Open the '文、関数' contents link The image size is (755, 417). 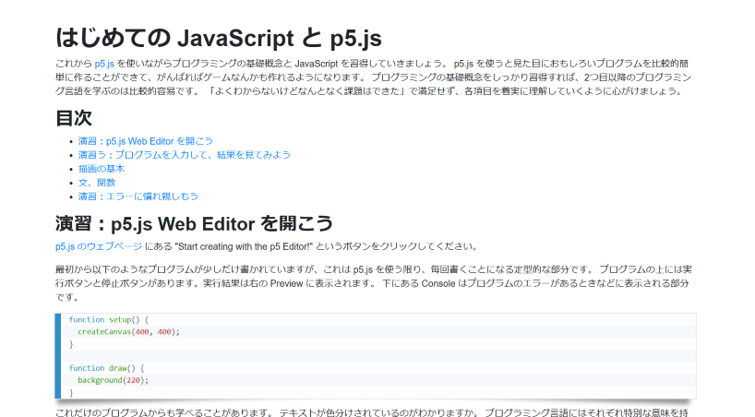[x=97, y=183]
